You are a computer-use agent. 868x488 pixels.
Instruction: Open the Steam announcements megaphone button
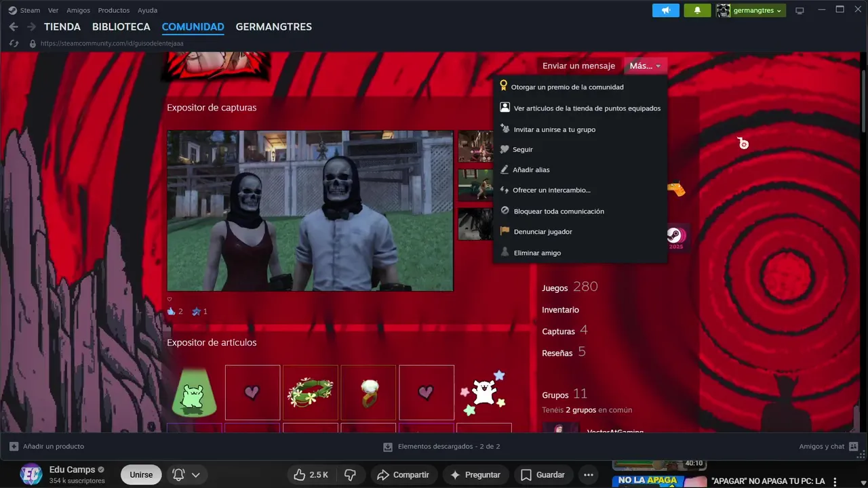pyautogui.click(x=666, y=10)
